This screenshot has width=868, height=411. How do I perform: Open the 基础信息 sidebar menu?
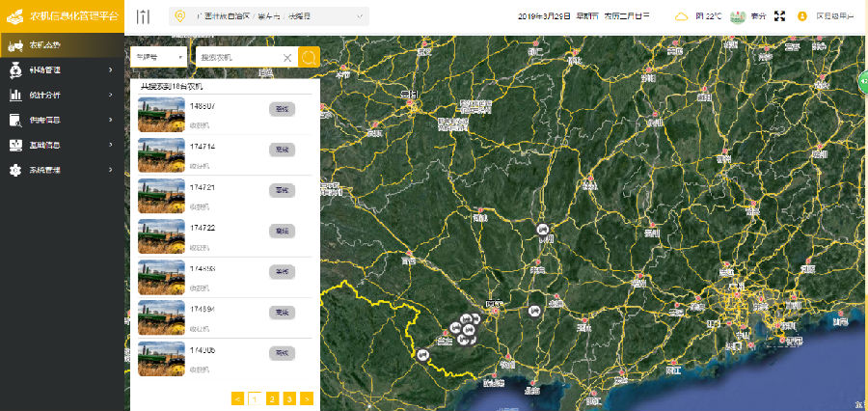pos(63,145)
